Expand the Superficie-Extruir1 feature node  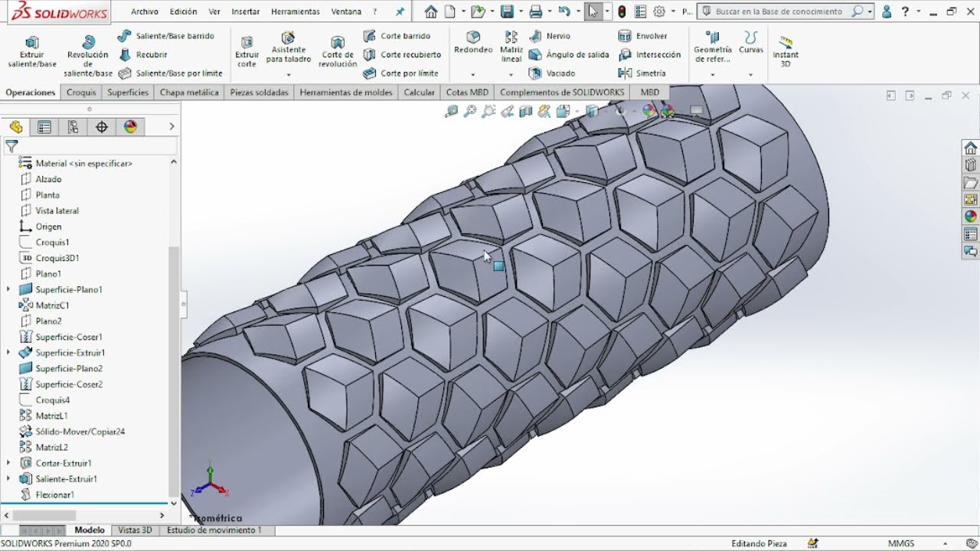8,353
